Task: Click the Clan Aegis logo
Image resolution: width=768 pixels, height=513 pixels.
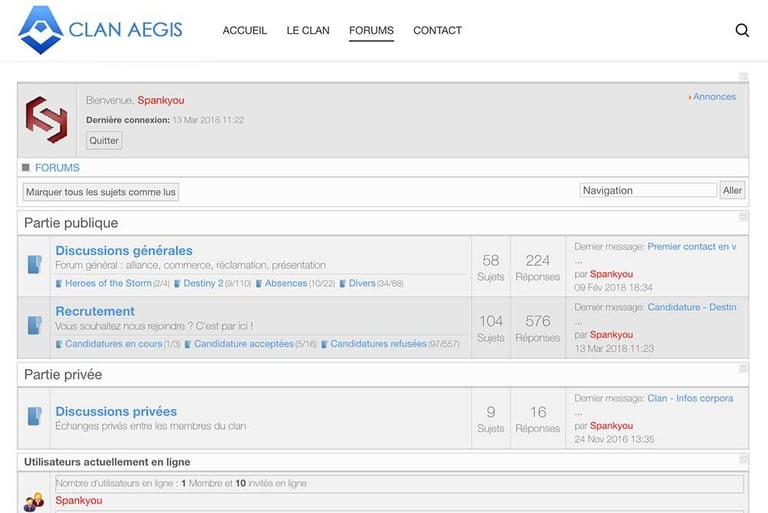Action: (100, 30)
